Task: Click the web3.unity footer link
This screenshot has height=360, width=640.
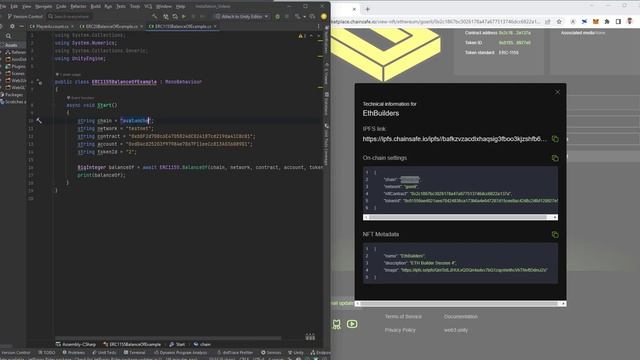Action: click(456, 330)
